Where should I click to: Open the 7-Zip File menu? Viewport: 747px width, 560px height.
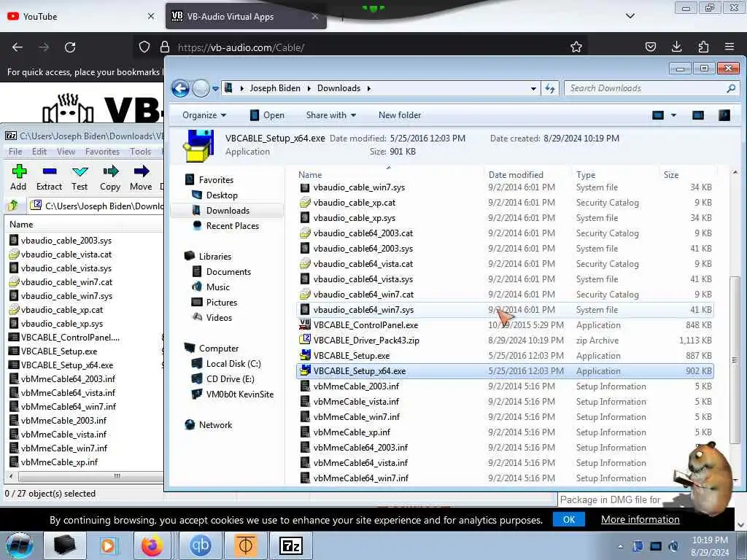coord(15,152)
